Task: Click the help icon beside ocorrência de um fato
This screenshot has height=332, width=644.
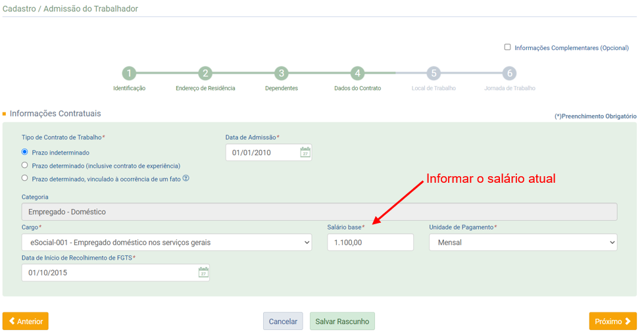Action: 186,178
